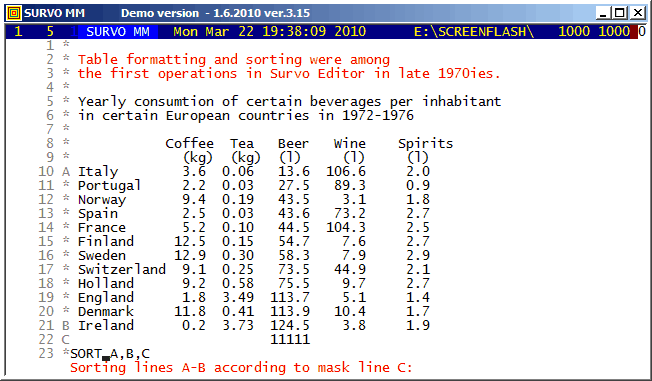652x381 pixels.
Task: Select the Holland row label
Action: (106, 284)
